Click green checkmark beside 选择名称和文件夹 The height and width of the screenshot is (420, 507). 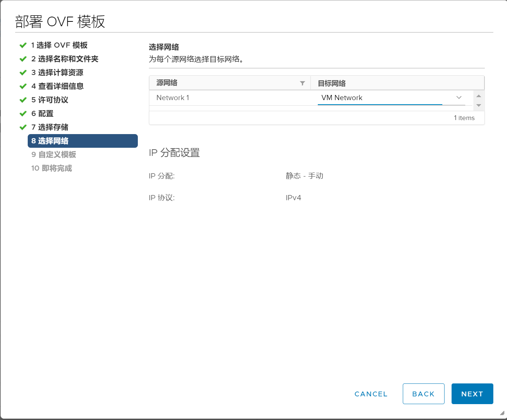[x=23, y=59]
